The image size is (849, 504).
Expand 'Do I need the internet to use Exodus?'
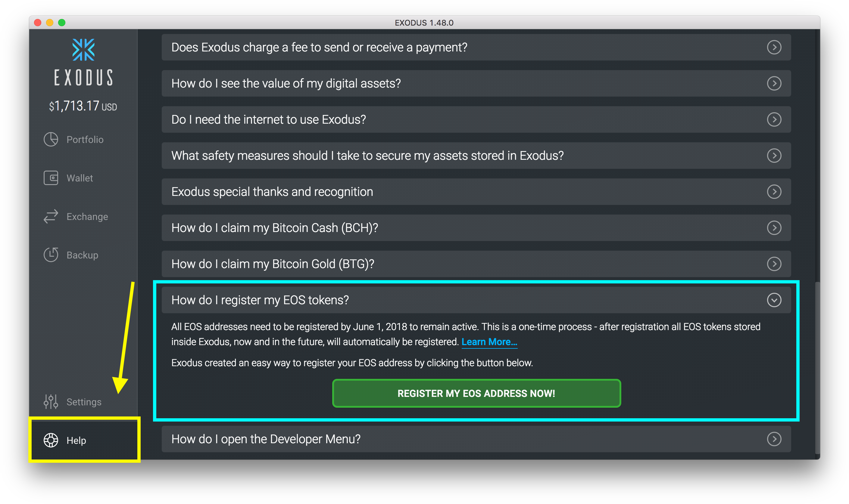pos(774,119)
